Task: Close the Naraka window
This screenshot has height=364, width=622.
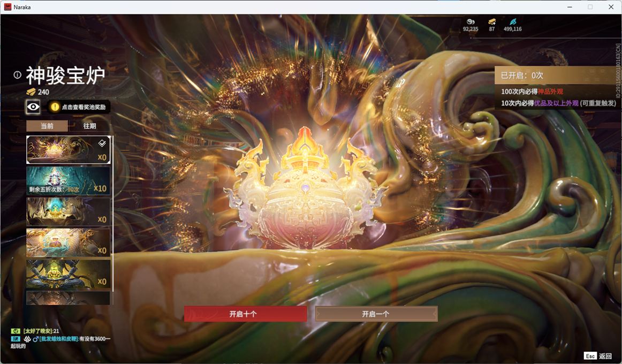Action: coord(611,7)
